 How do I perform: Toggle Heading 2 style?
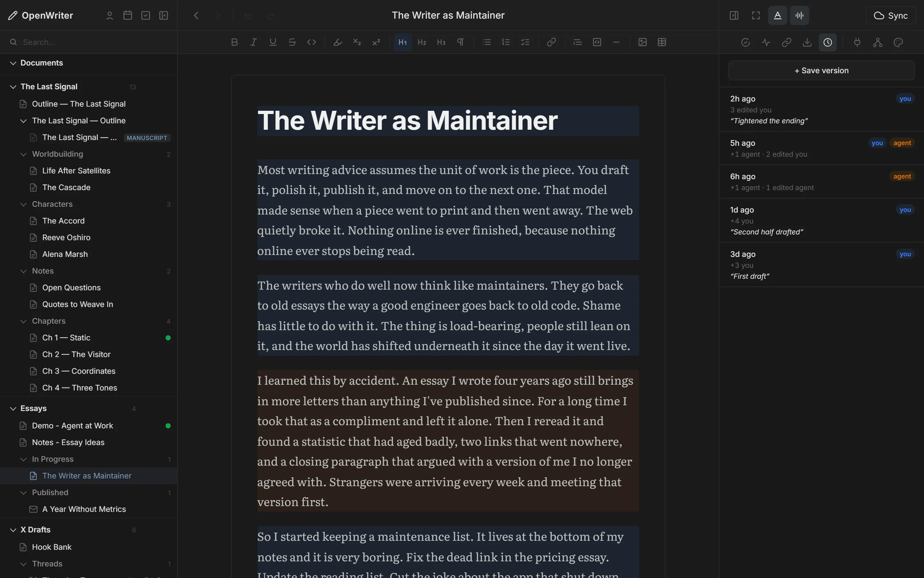(422, 42)
